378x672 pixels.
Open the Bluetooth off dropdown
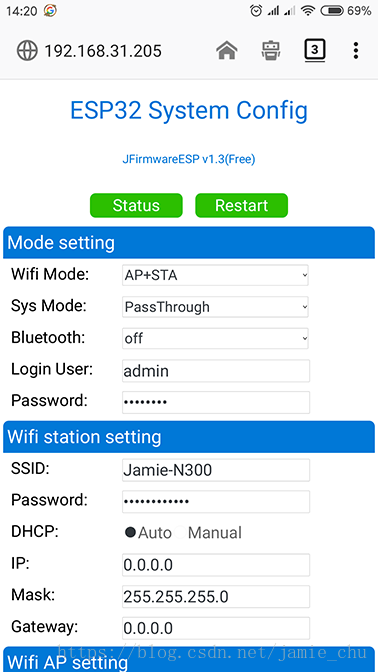tap(215, 339)
